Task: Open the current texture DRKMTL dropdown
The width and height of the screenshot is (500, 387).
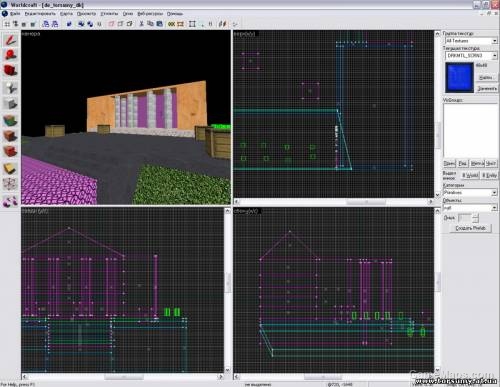Action: (x=471, y=55)
